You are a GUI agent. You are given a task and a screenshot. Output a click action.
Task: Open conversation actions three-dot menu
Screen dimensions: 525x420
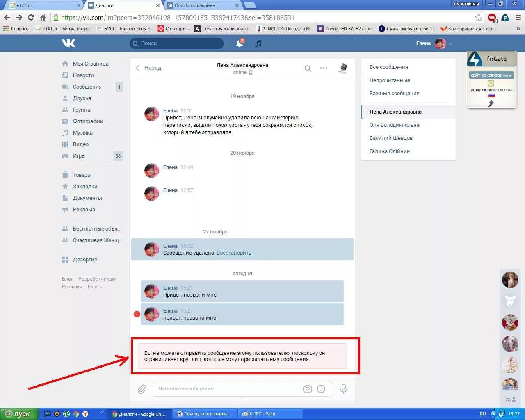[324, 68]
